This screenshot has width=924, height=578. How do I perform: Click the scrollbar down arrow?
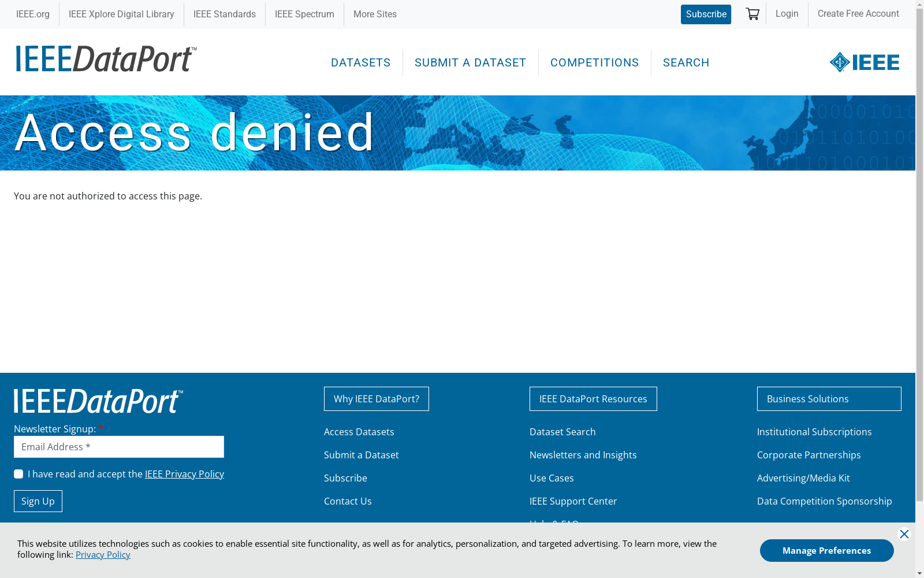[919, 573]
